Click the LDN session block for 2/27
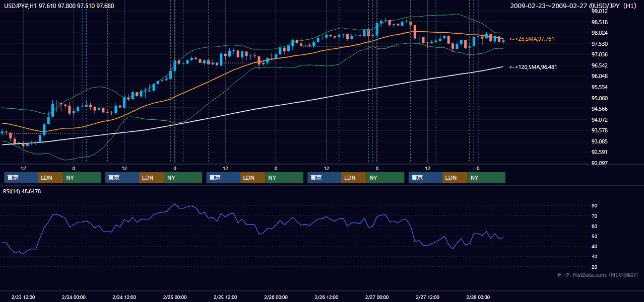644x302 pixels. [x=455, y=178]
